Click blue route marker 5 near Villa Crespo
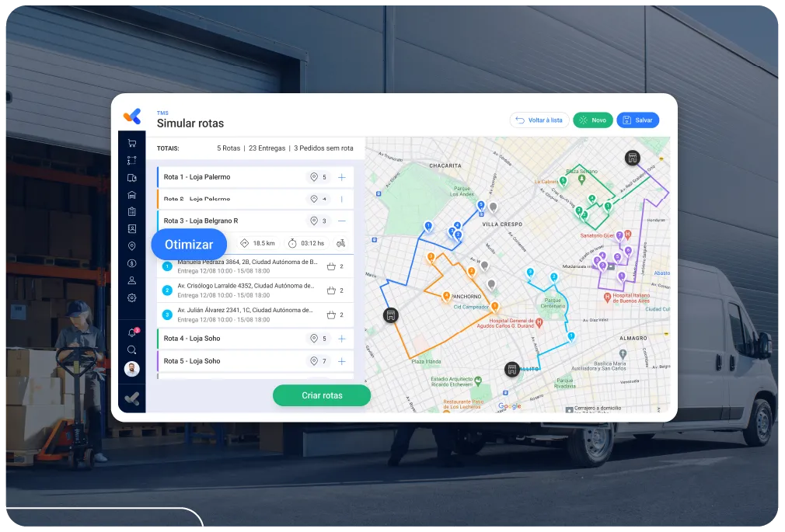 tap(480, 206)
